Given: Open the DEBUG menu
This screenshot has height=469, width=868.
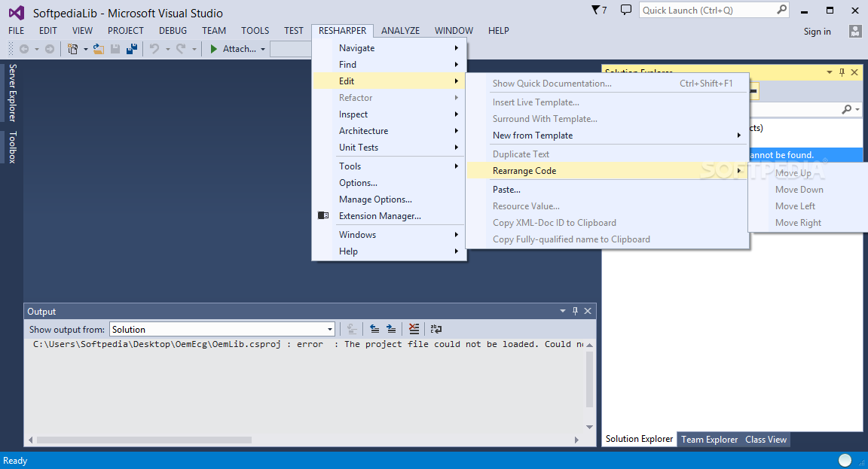Looking at the screenshot, I should (173, 31).
